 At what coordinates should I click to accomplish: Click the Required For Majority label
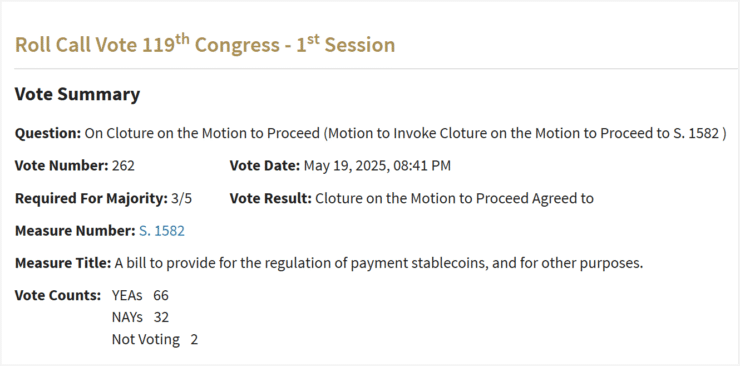click(91, 198)
